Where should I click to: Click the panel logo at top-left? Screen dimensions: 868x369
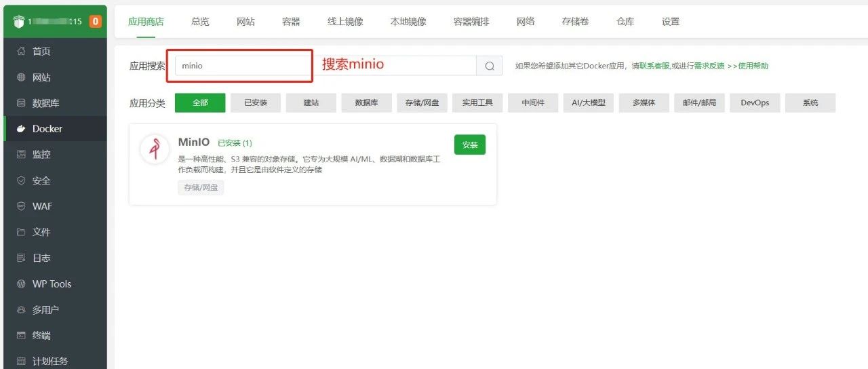(18, 21)
